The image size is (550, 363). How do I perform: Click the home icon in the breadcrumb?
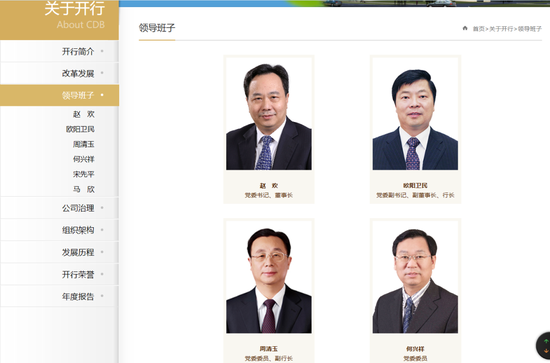[x=465, y=28]
